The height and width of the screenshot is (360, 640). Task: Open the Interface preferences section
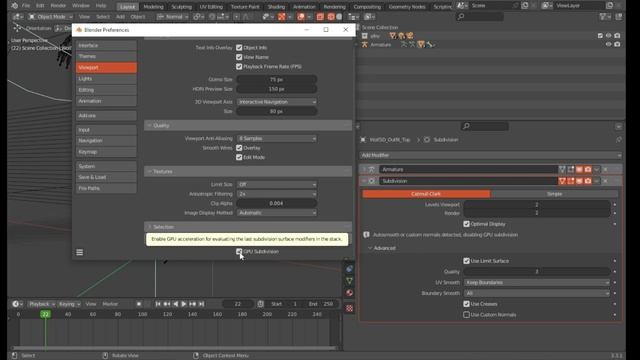[x=106, y=45]
